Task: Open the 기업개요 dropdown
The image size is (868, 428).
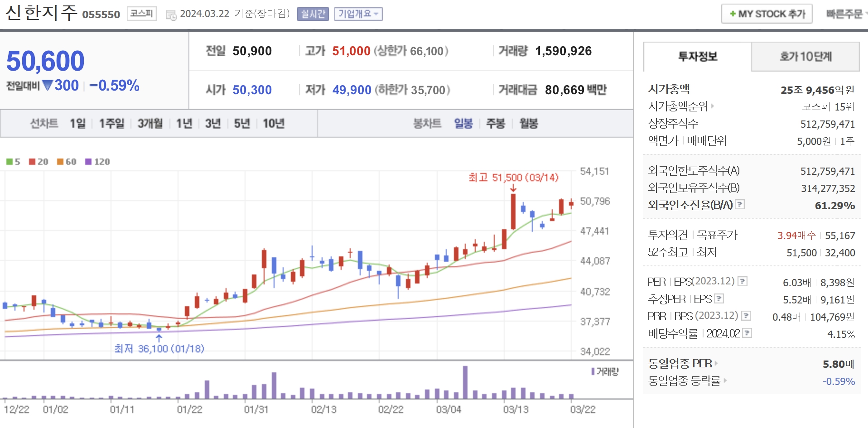Action: 358,14
